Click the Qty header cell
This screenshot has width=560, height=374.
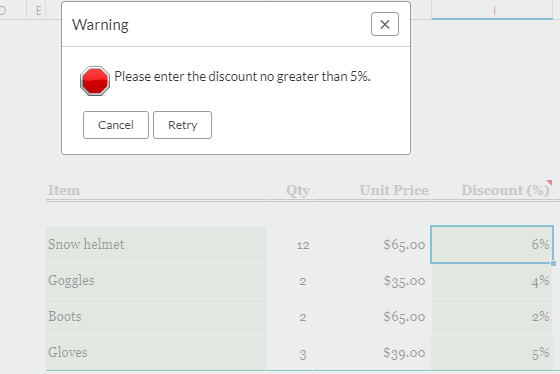(289, 190)
